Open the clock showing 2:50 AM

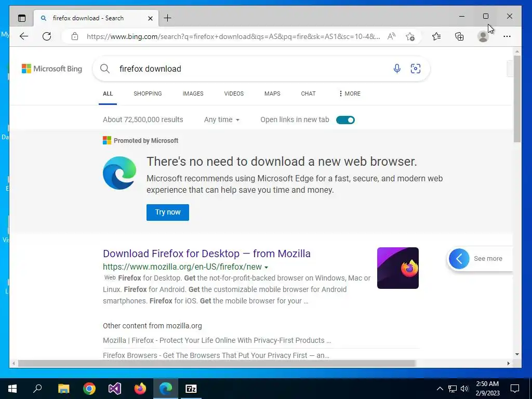[487, 389]
